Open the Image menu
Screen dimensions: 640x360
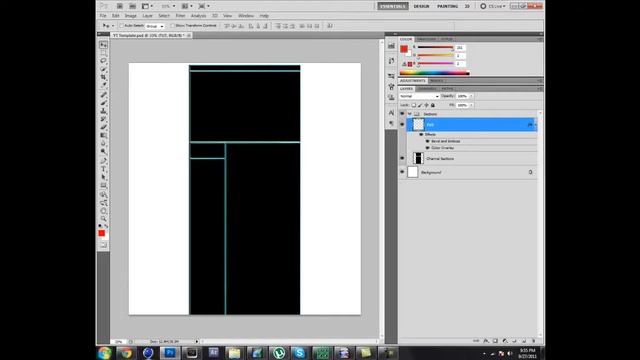click(131, 16)
